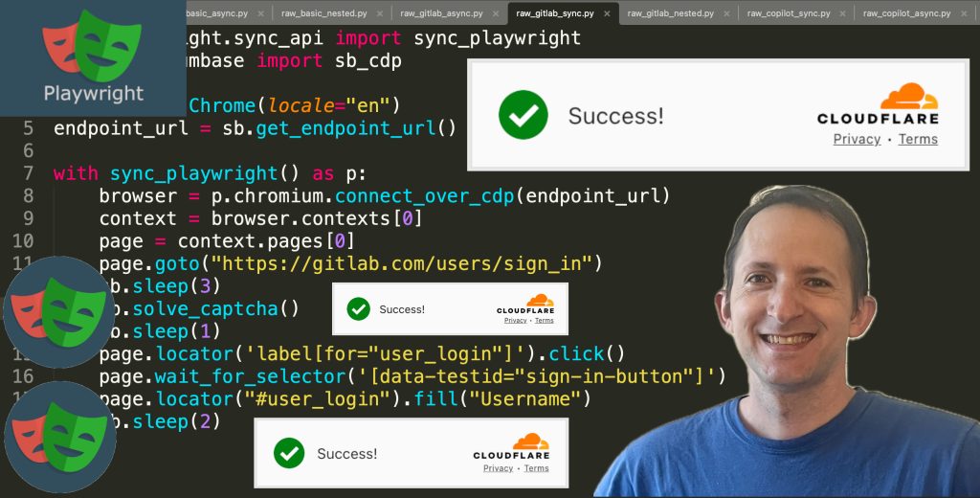Click 'context.pages[0]' code text
The width and height of the screenshot is (980, 498).
pyautogui.click(x=266, y=241)
